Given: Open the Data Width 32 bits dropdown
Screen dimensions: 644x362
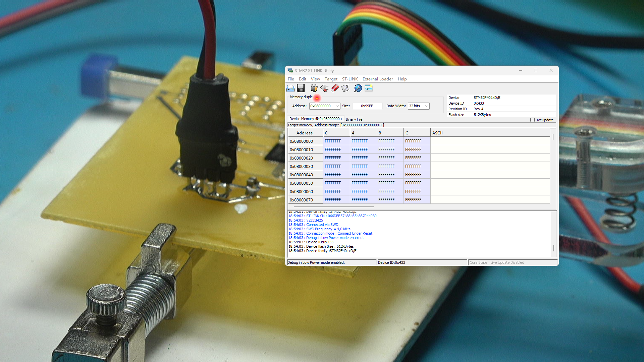Looking at the screenshot, I should [x=426, y=106].
